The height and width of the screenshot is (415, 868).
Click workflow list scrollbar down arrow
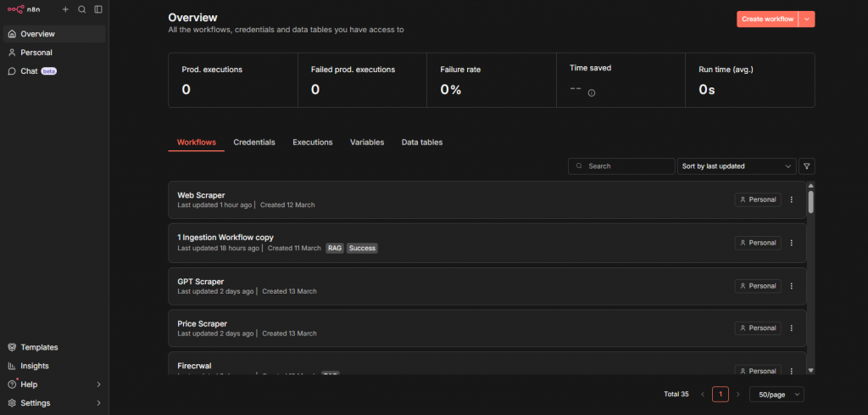(811, 370)
